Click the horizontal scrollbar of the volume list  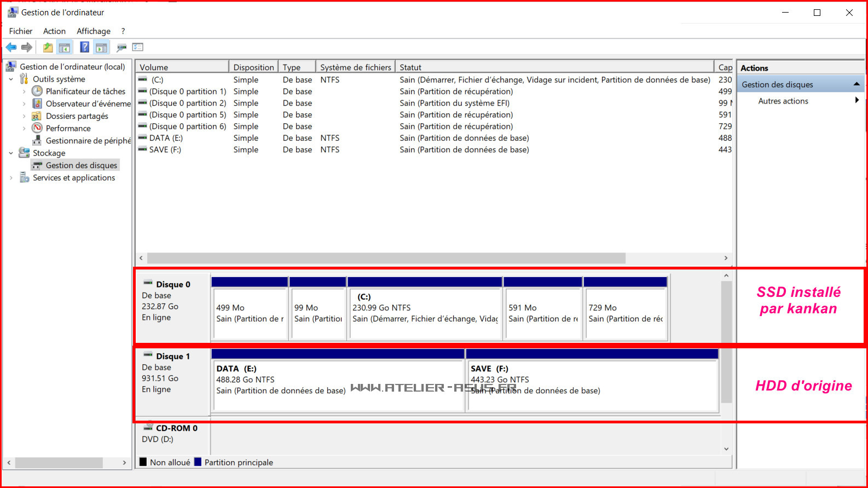[x=386, y=258]
